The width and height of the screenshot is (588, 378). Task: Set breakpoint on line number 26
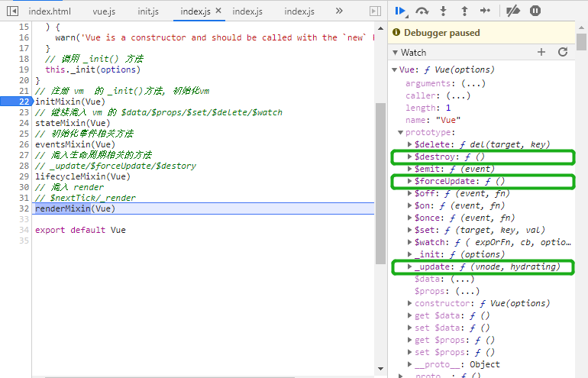point(24,144)
